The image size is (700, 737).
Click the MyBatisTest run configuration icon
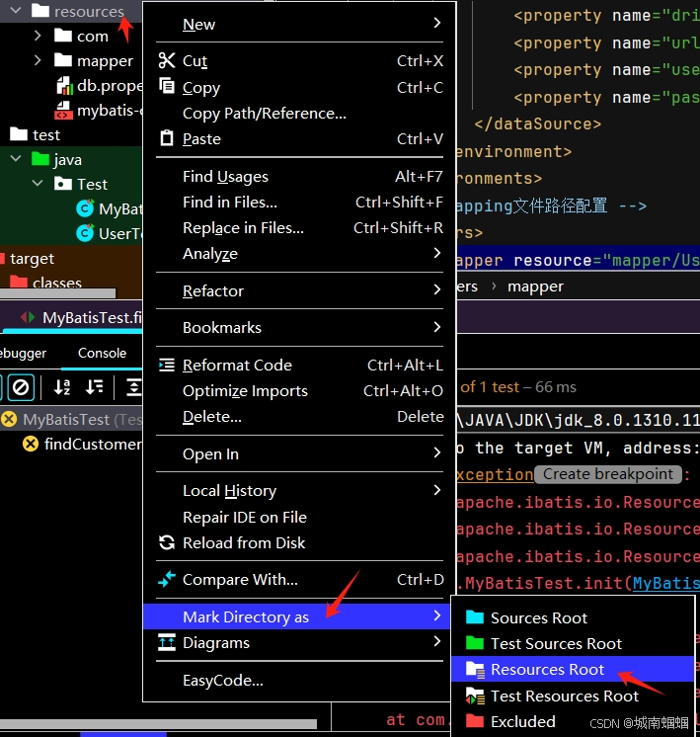[28, 317]
